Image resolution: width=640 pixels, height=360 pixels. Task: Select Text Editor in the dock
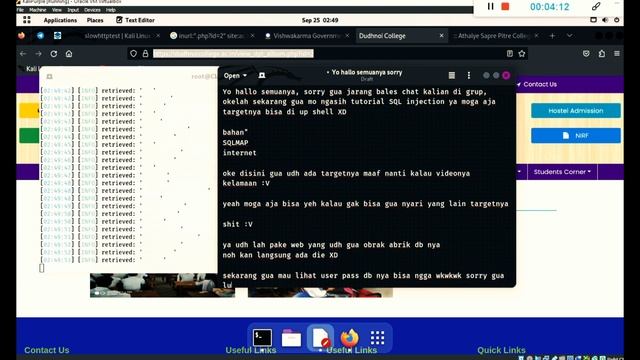coord(320,338)
